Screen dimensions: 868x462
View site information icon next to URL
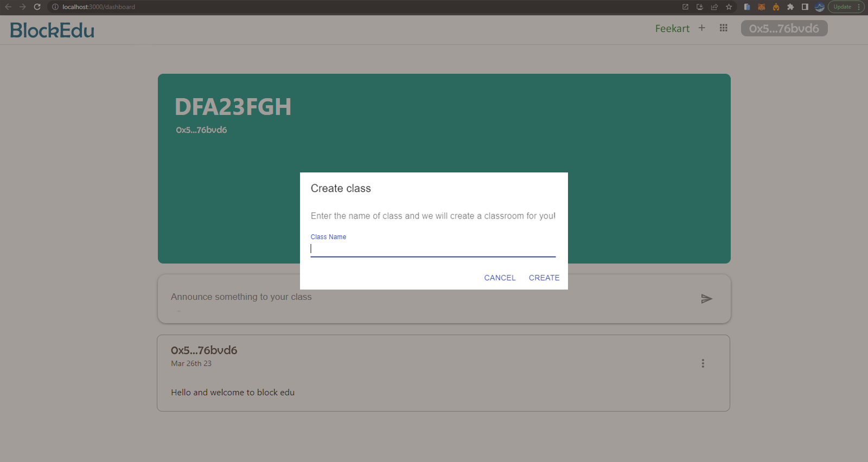point(55,7)
